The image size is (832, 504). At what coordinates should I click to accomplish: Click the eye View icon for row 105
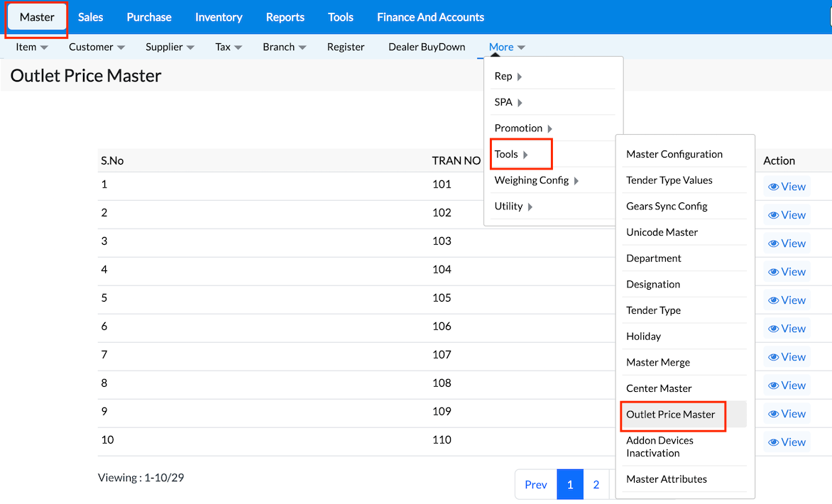point(774,300)
